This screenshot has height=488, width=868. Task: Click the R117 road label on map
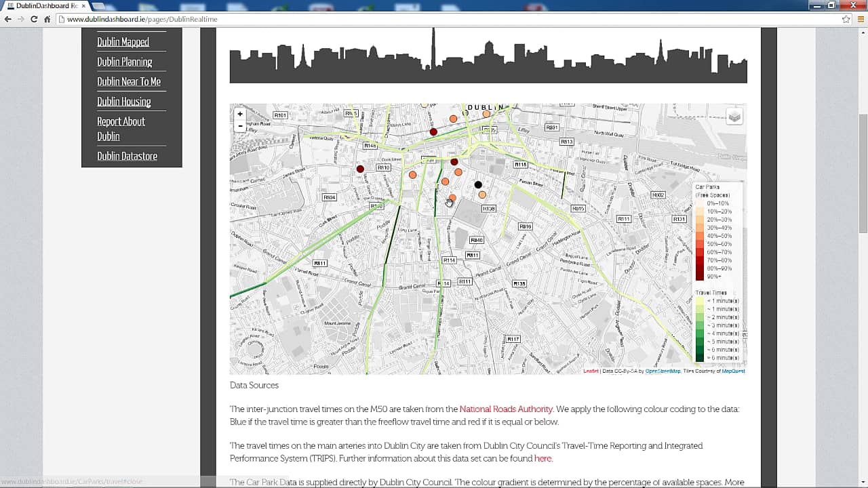pos(513,339)
